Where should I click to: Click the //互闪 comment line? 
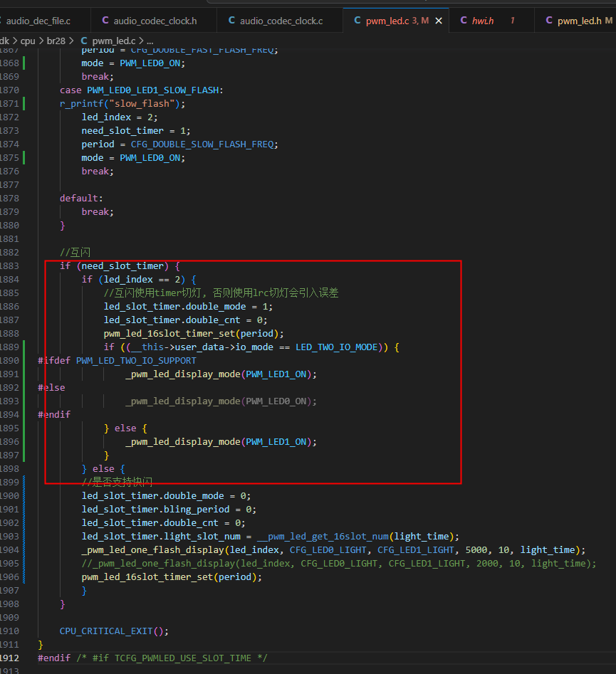(x=75, y=253)
